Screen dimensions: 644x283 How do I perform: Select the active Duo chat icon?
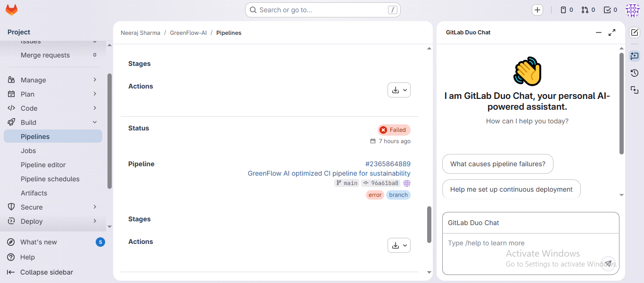pyautogui.click(x=635, y=56)
